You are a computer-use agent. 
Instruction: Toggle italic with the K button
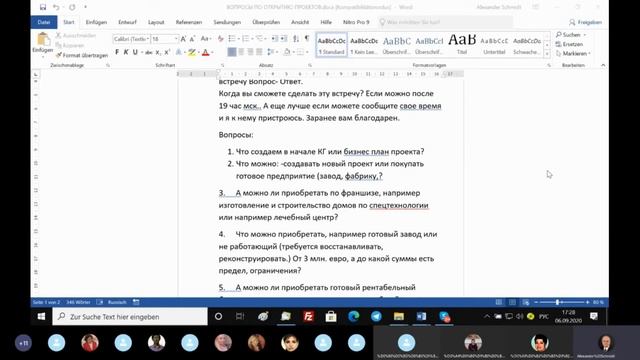coord(126,52)
